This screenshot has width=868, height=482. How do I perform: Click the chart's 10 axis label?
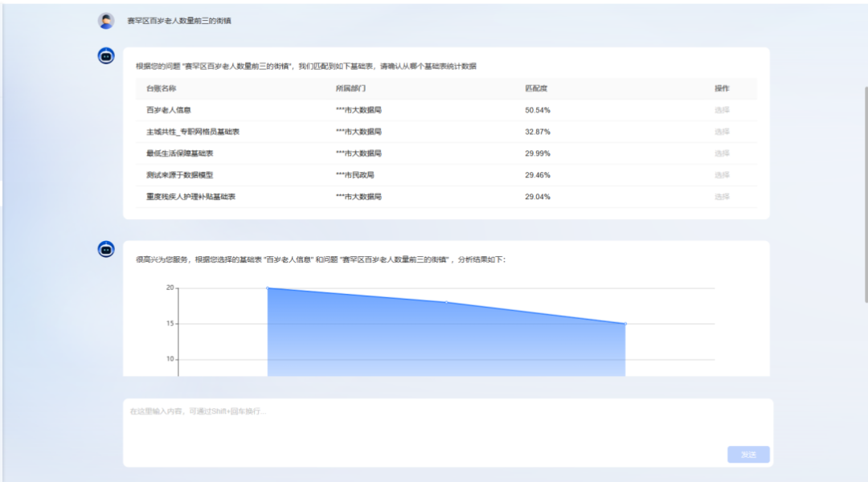click(170, 359)
